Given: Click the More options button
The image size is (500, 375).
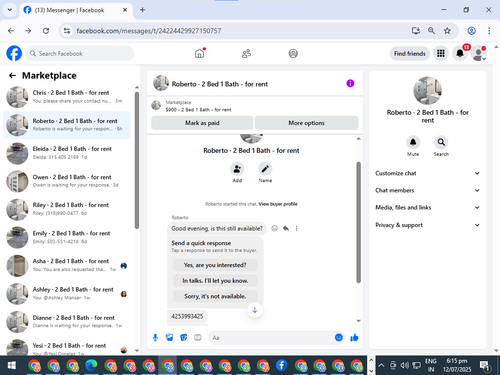Looking at the screenshot, I should point(306,123).
